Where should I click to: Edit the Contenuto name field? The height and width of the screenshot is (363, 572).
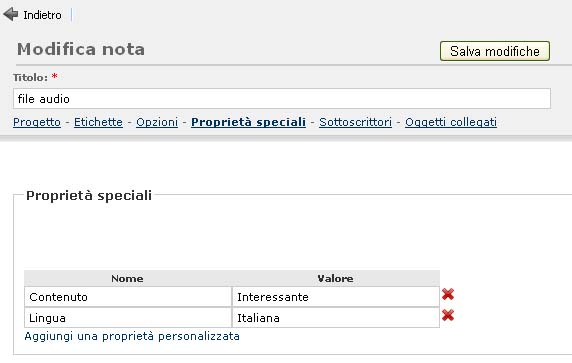point(128,297)
